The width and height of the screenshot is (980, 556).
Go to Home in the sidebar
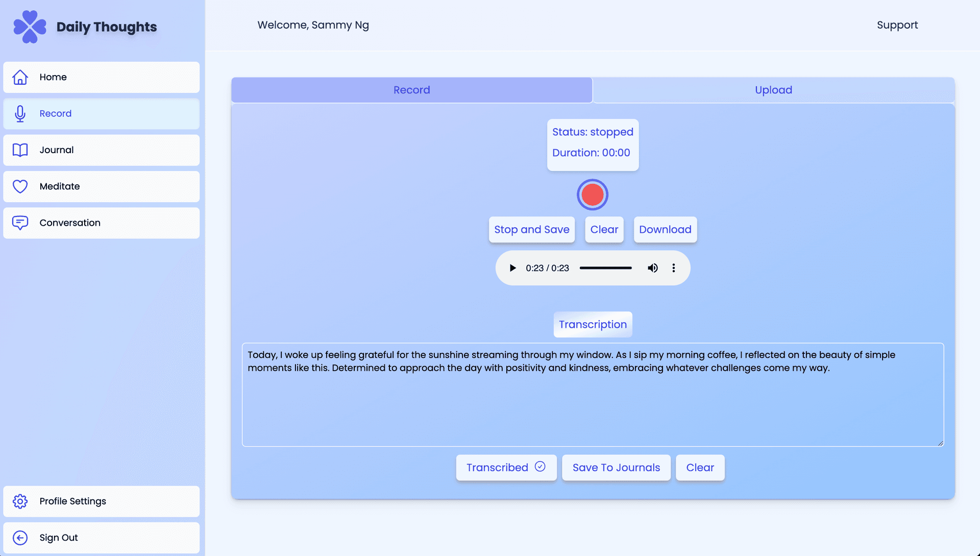pyautogui.click(x=101, y=77)
